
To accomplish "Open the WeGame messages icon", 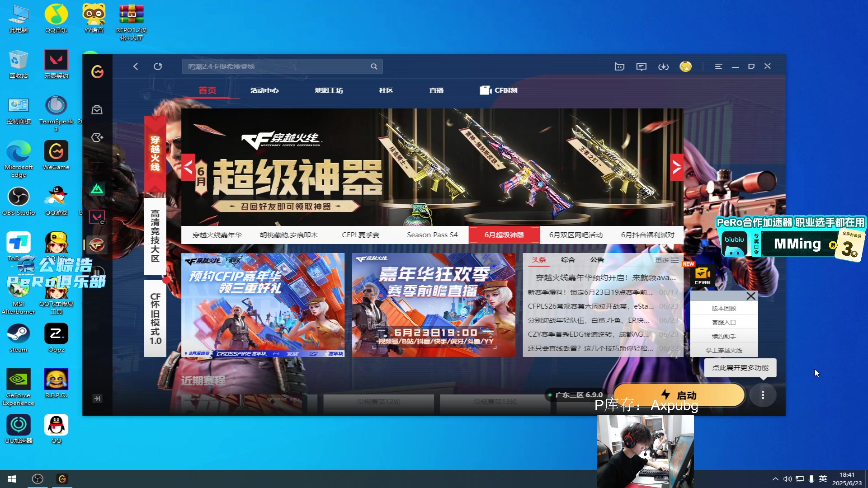I will pyautogui.click(x=641, y=66).
